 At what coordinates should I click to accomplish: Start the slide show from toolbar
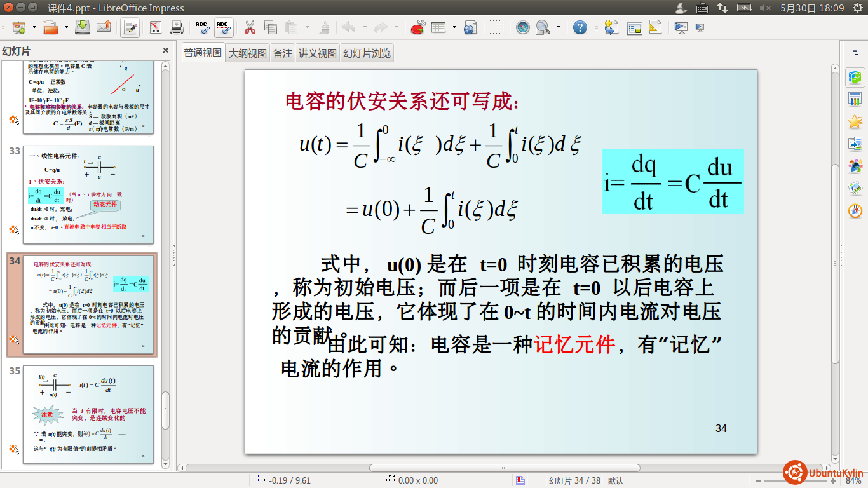tap(681, 28)
